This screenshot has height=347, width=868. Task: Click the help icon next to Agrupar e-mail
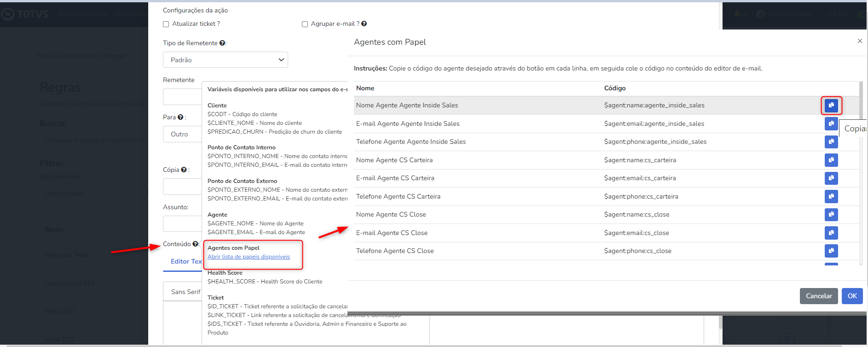pos(364,24)
